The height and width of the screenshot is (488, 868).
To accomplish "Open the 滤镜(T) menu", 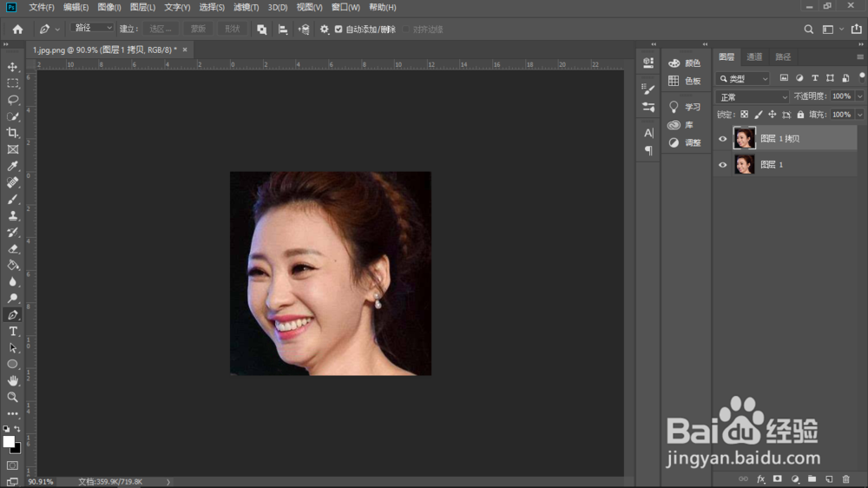I will [246, 7].
